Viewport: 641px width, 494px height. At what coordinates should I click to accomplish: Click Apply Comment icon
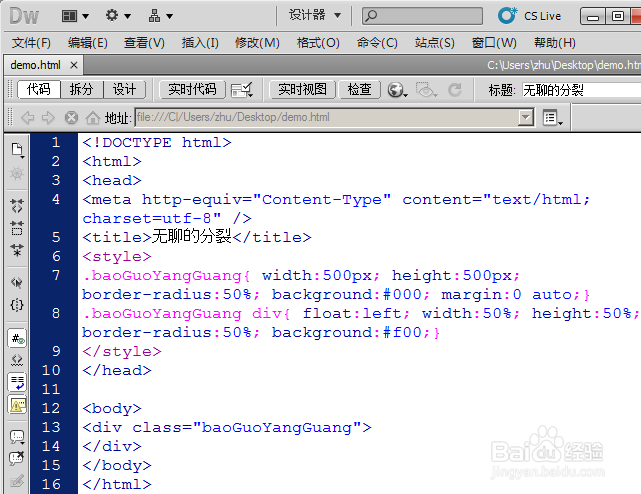click(17, 437)
